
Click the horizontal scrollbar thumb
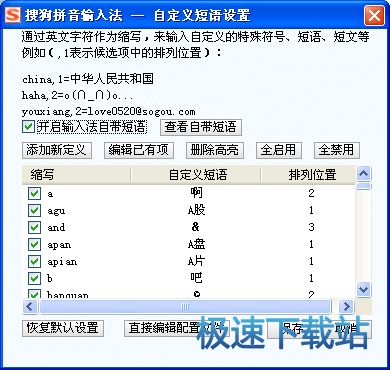pyautogui.click(x=185, y=306)
